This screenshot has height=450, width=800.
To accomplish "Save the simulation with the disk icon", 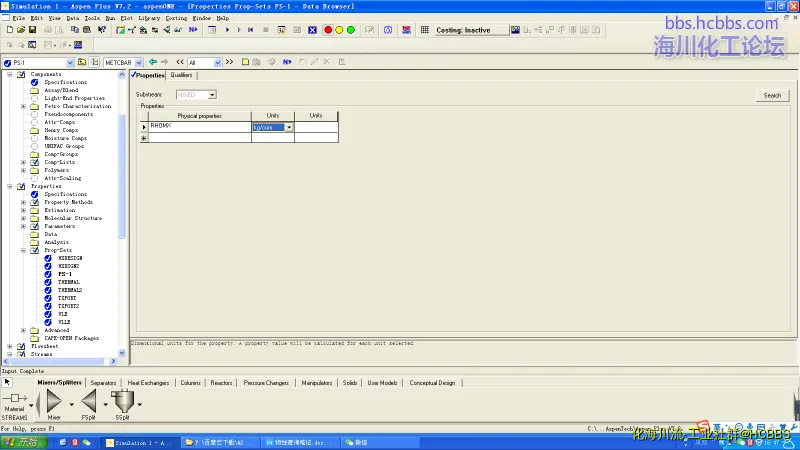I will (x=32, y=30).
